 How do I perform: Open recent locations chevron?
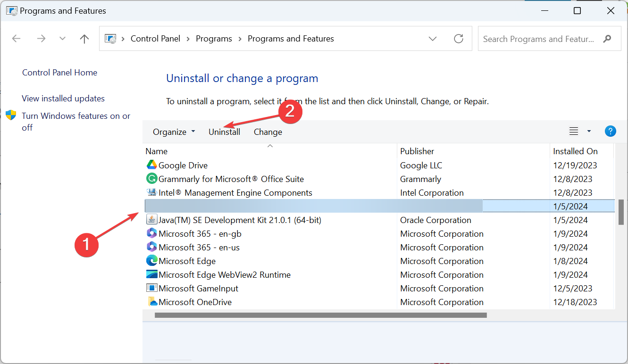(x=62, y=39)
